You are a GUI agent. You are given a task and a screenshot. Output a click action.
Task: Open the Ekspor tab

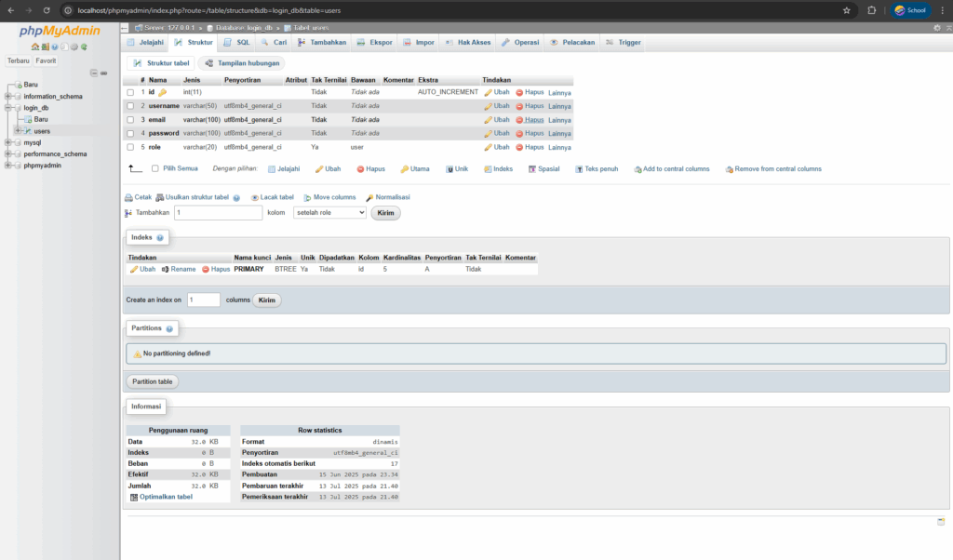(375, 43)
